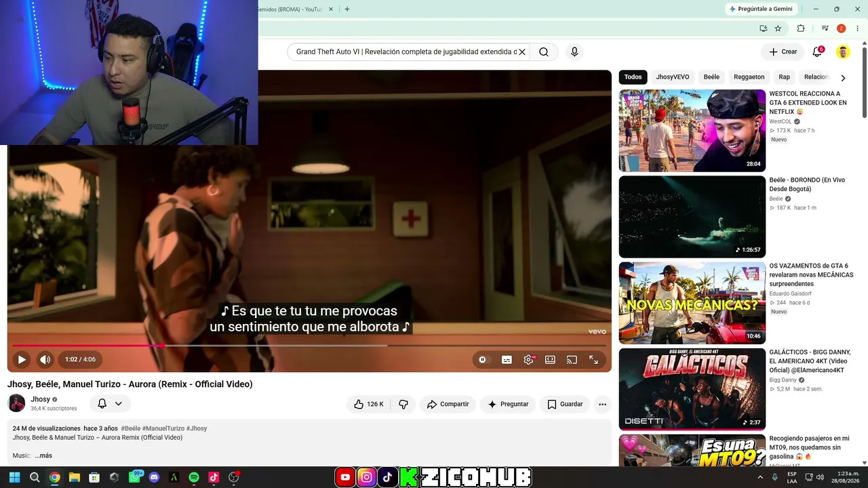
Task: Open the 'OS VAZAMENTOS de GTA 6' title
Action: click(811, 274)
